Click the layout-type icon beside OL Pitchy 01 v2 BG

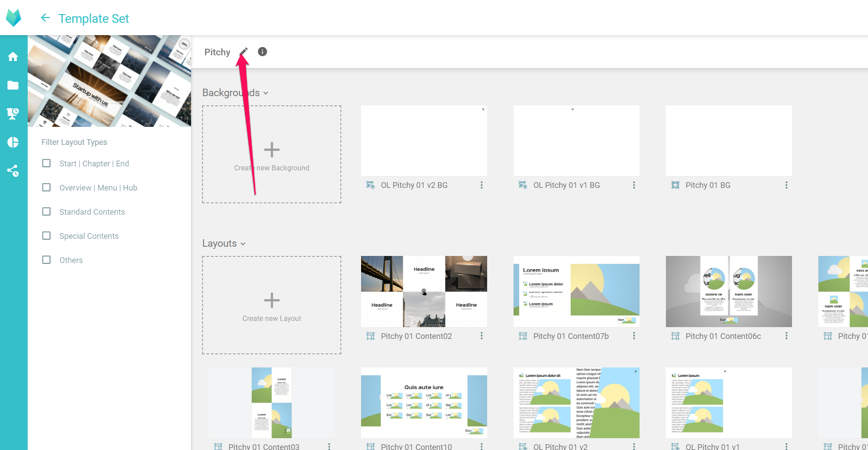pyautogui.click(x=370, y=185)
